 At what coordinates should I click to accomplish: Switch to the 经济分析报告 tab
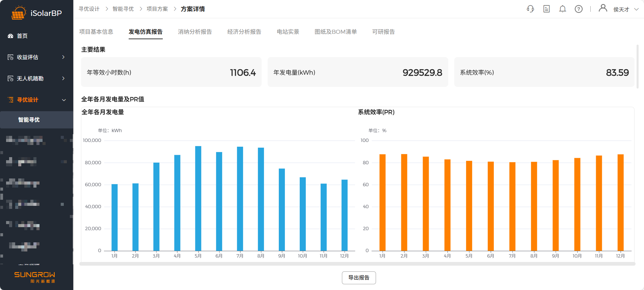click(x=244, y=32)
